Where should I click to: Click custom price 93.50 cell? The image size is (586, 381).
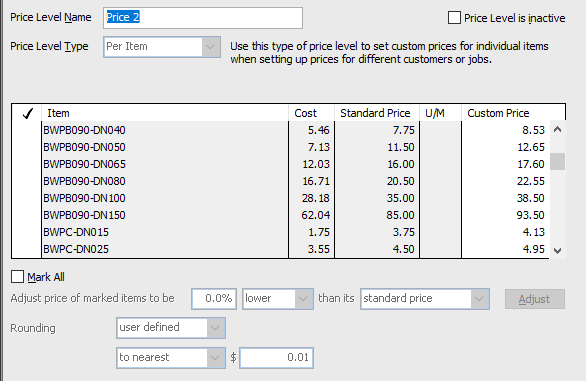click(506, 215)
